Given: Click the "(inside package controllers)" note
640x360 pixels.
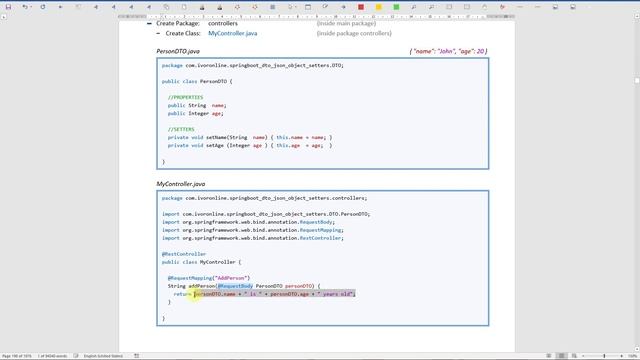Looking at the screenshot, I should [x=354, y=33].
